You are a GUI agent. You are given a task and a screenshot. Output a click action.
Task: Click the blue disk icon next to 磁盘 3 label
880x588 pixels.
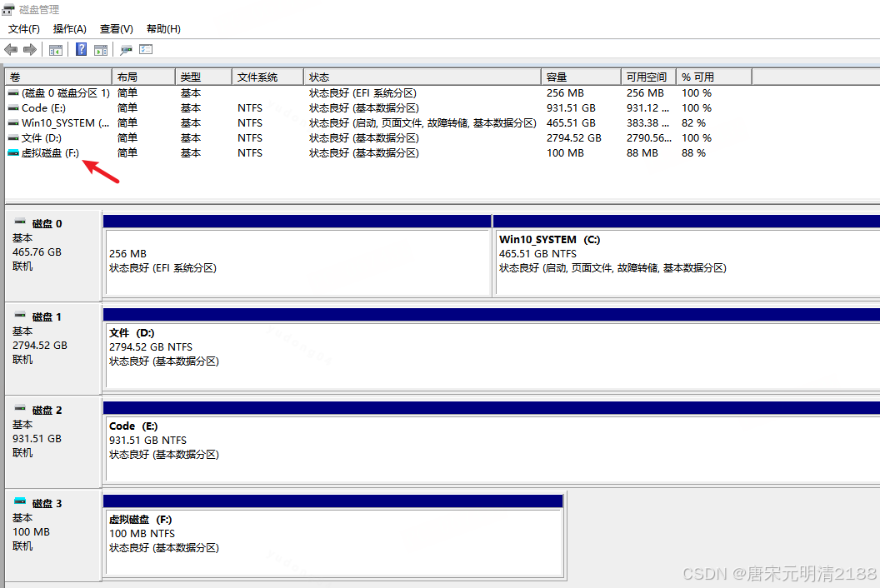click(x=20, y=501)
